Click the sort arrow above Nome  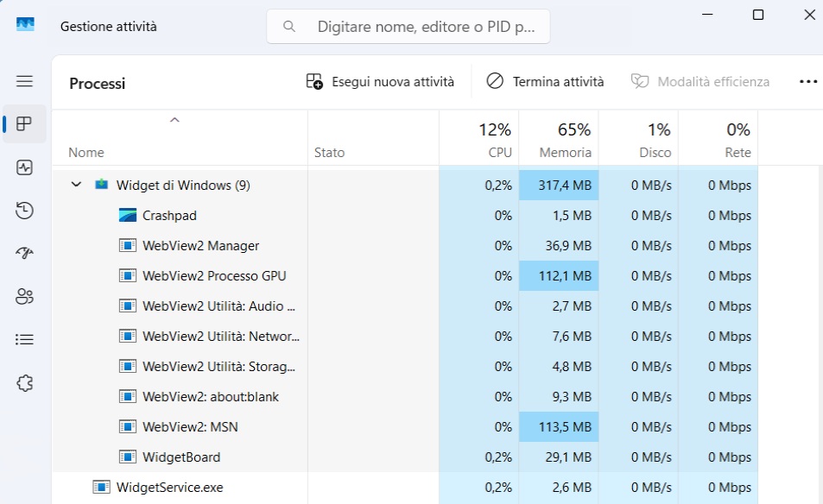coord(174,120)
